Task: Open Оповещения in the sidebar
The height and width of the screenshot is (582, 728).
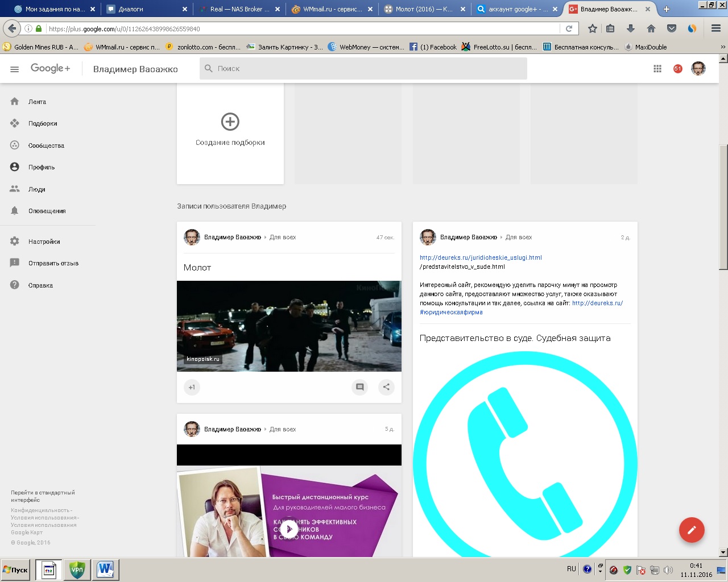Action: click(x=47, y=211)
